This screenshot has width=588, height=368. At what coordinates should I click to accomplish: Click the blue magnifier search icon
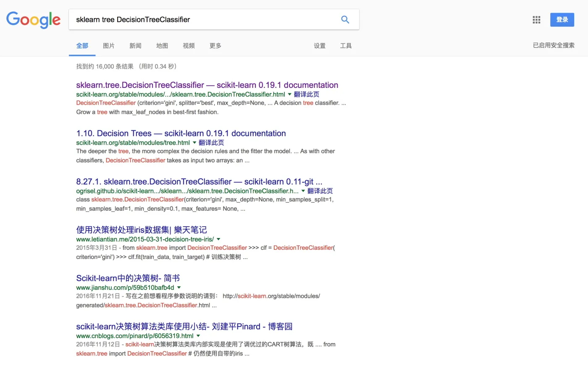(345, 20)
